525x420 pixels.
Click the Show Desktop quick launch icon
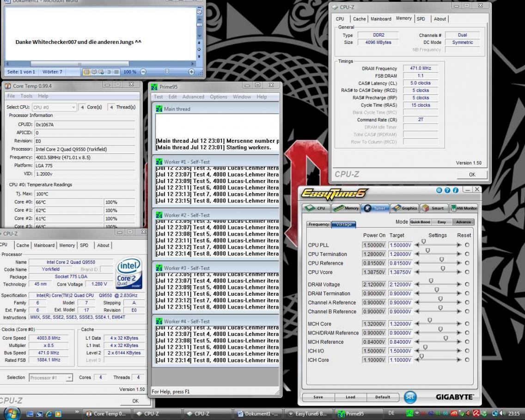coord(30,414)
